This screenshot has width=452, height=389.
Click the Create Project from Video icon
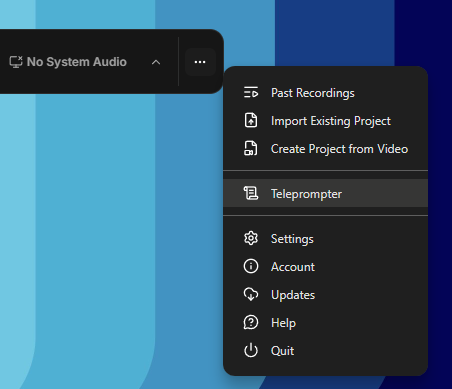251,149
